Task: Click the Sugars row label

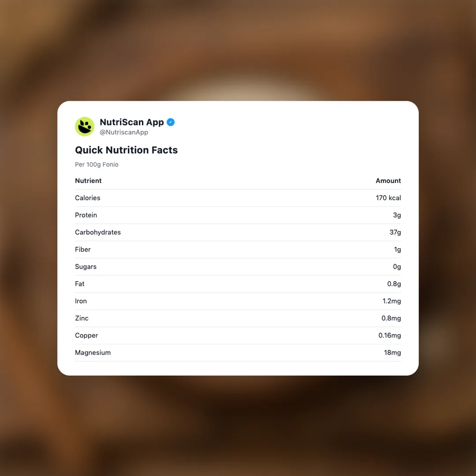Action: click(86, 267)
